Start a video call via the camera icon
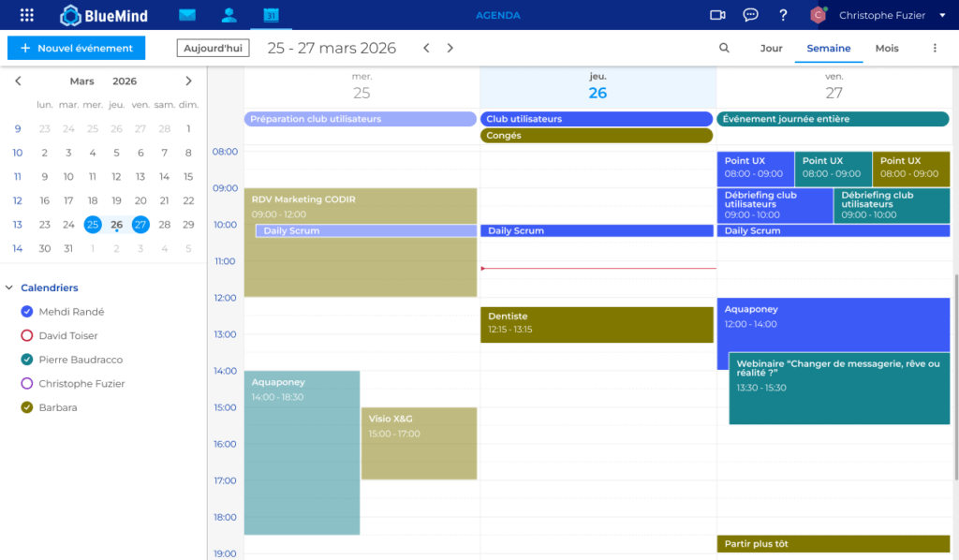 coord(717,14)
